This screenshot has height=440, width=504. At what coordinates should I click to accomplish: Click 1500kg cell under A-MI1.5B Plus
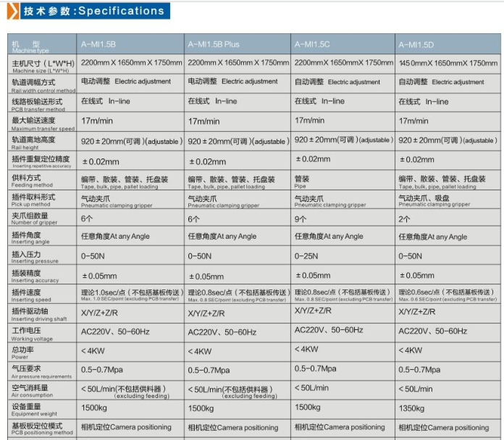pos(238,409)
